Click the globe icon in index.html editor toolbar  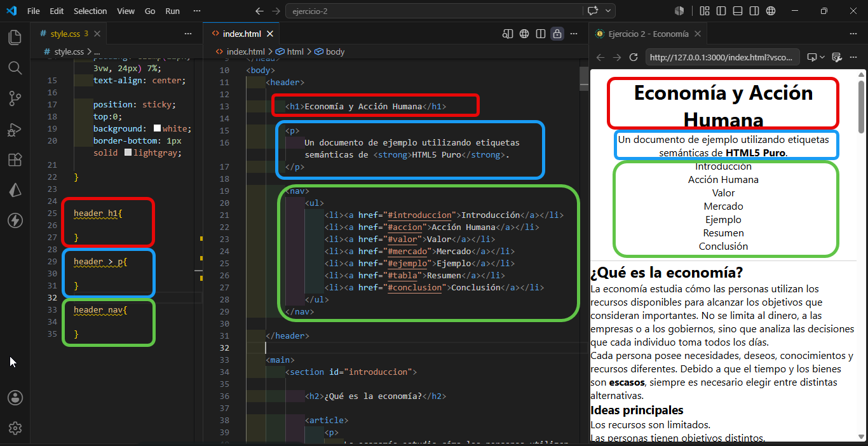point(524,34)
